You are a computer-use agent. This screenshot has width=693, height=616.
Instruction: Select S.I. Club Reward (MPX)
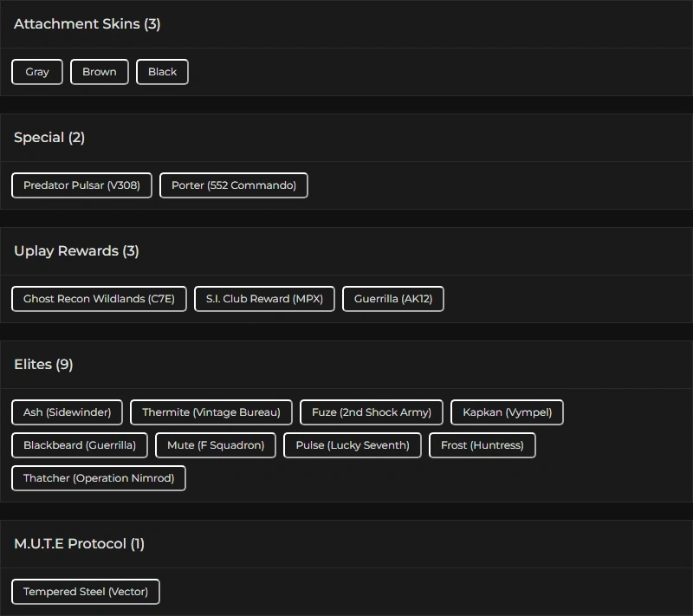coord(264,299)
